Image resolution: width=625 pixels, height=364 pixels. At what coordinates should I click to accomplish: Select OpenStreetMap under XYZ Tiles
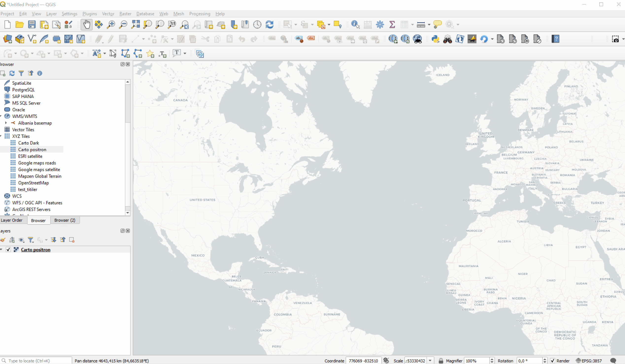tap(33, 183)
